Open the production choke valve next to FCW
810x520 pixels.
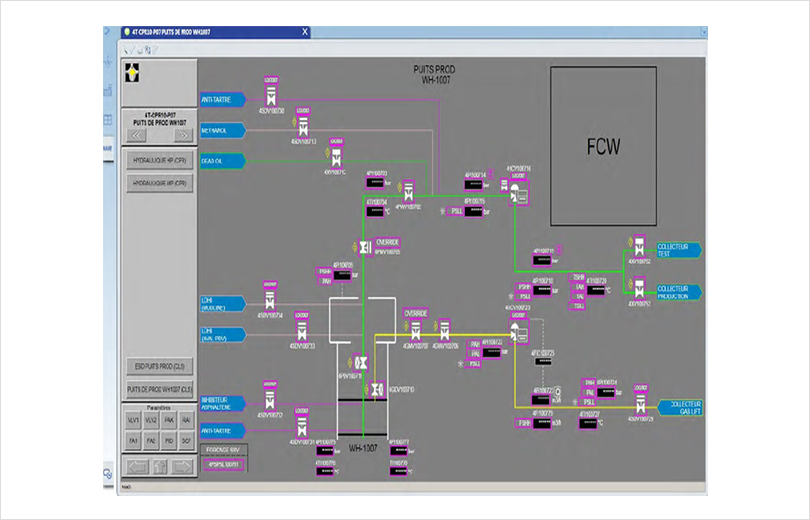click(x=519, y=194)
